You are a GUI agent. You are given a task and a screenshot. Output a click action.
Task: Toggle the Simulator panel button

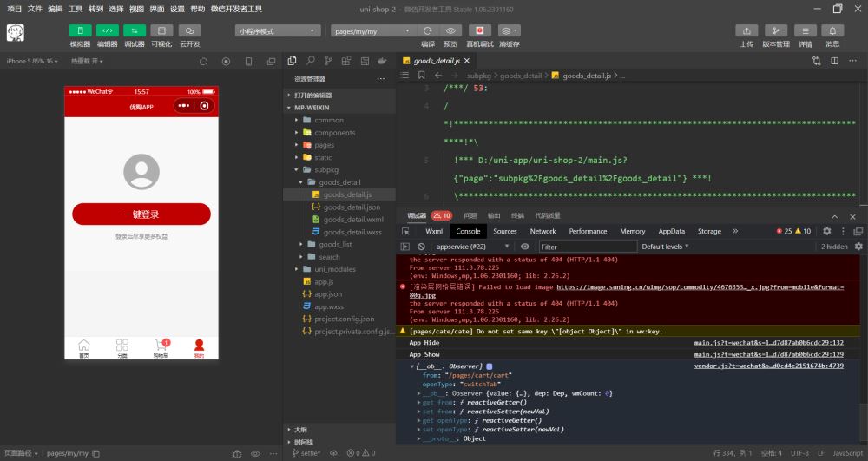(x=80, y=31)
